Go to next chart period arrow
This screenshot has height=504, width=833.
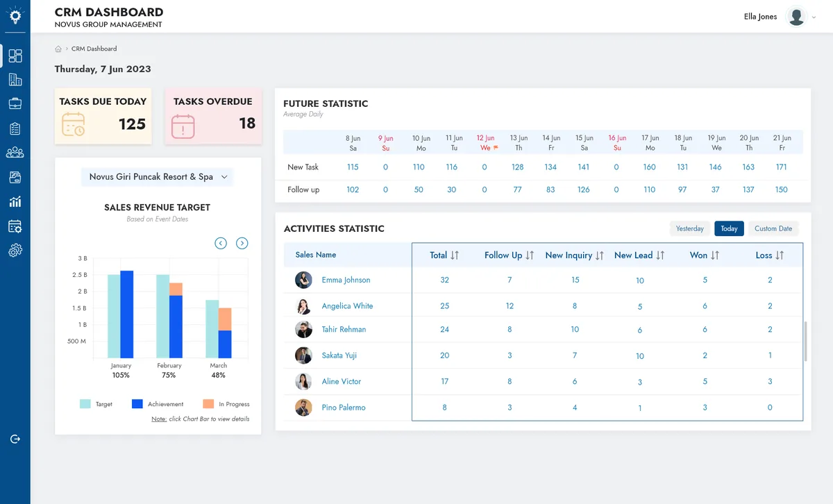[242, 243]
